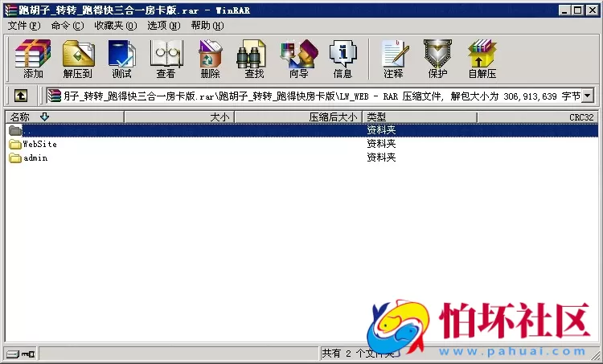Viewport: 603px width, 364px height.
Task: Show archive 信息 (Info)
Action: 343,59
